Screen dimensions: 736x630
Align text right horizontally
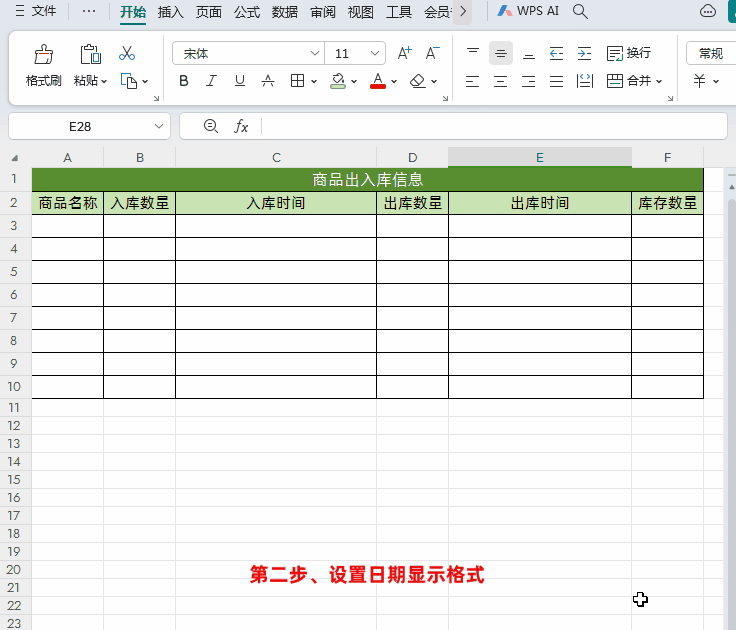pos(529,81)
